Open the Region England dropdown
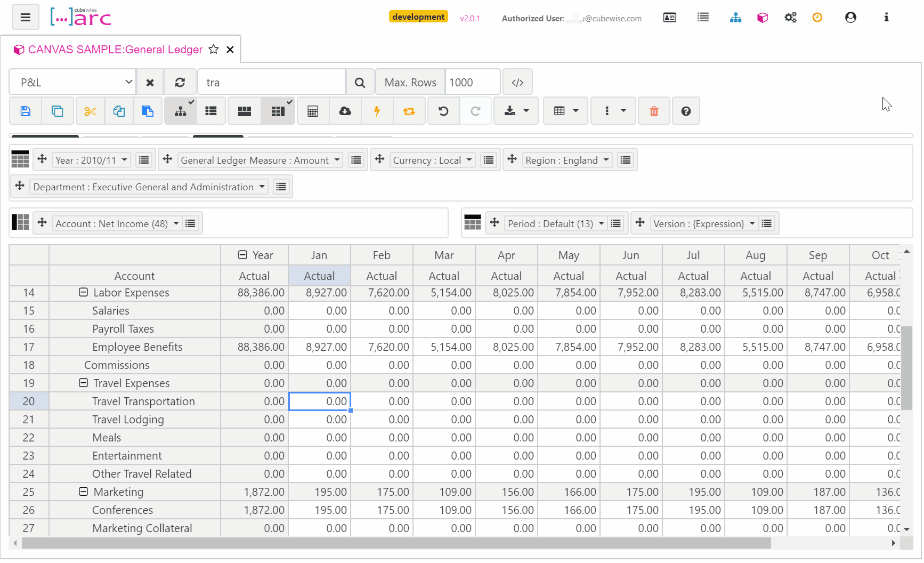 point(567,160)
